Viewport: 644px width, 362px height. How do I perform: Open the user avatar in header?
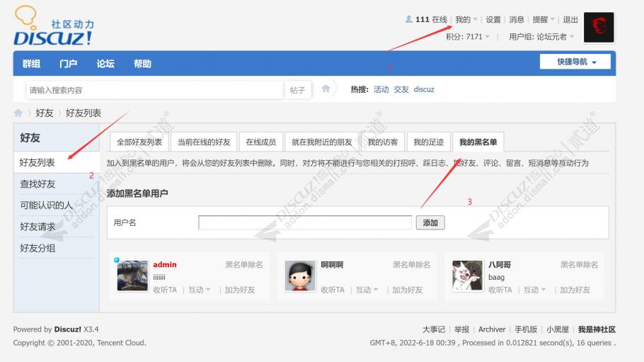click(x=599, y=27)
